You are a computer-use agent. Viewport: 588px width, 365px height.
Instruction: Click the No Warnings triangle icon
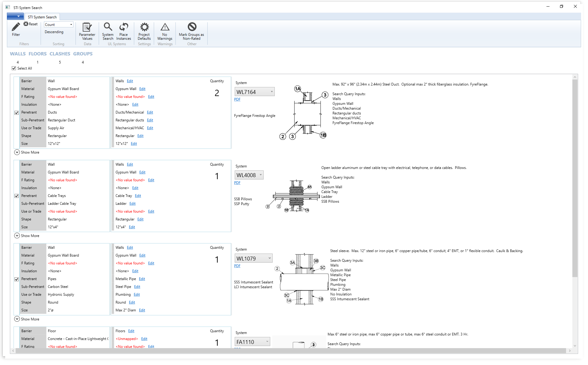[165, 27]
